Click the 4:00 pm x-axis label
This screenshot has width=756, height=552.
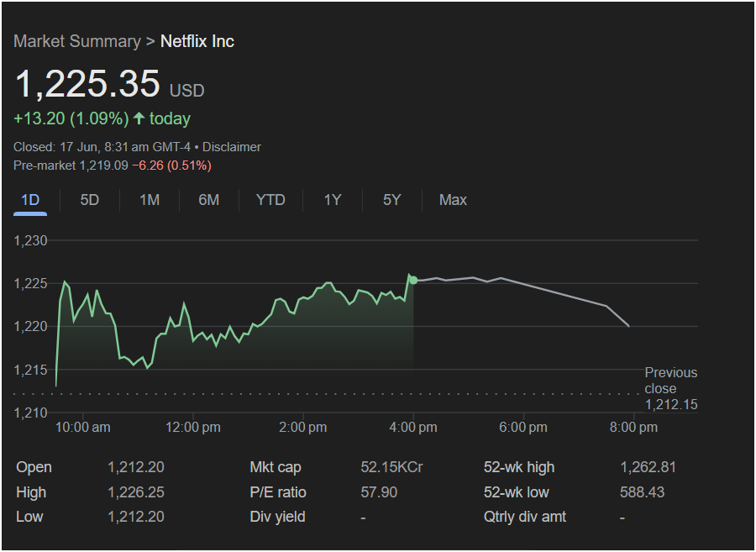(413, 427)
